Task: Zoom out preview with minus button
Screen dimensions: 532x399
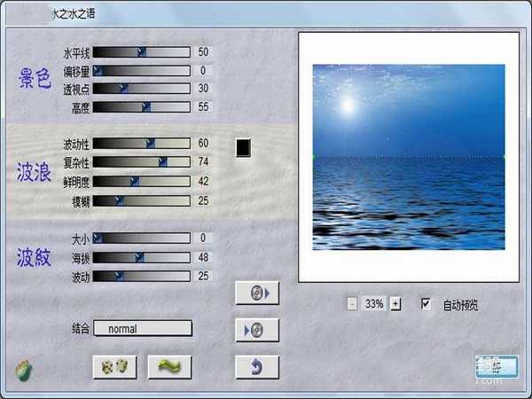Action: click(x=352, y=303)
